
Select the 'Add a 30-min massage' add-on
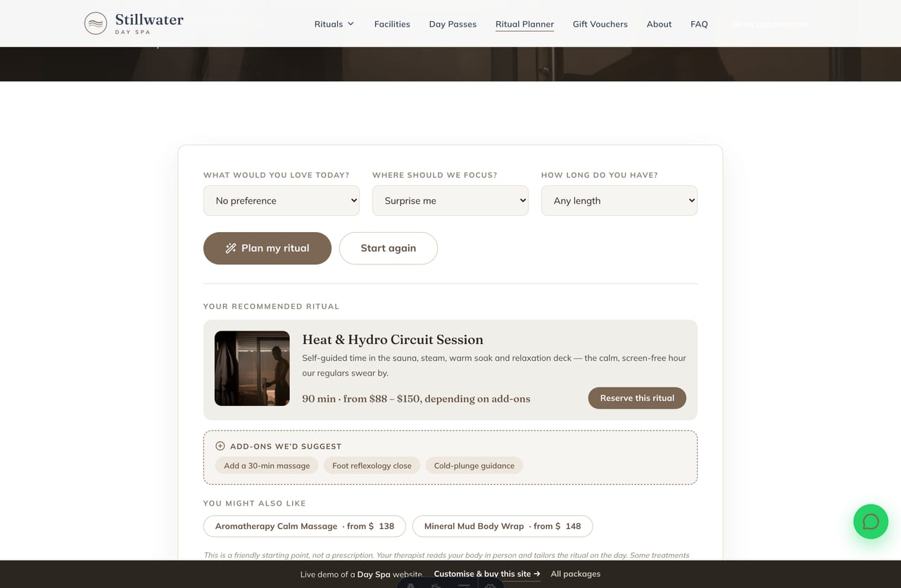pyautogui.click(x=267, y=466)
